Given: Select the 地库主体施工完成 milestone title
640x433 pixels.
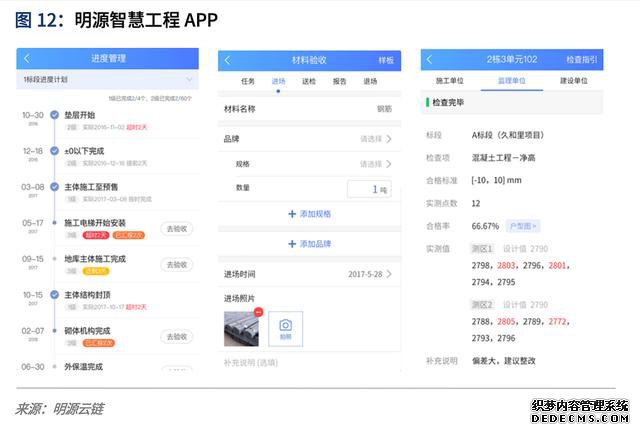Looking at the screenshot, I should tap(95, 259).
